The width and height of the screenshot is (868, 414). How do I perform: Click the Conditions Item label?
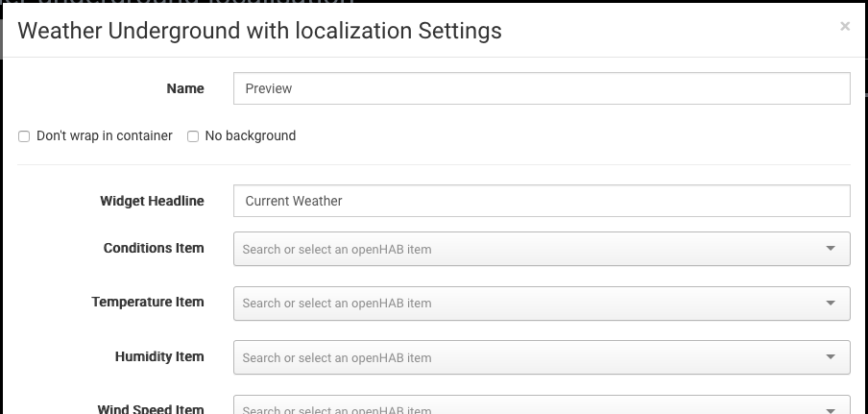pos(154,248)
